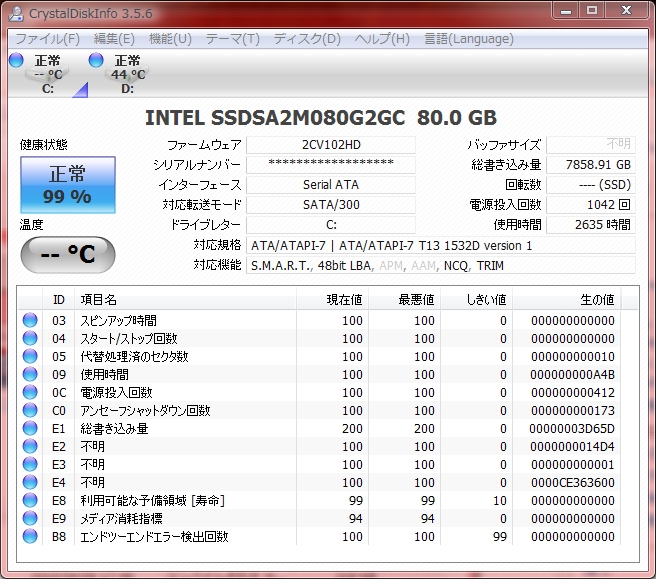
Task: Select the C: drive status orb
Action: pos(16,61)
